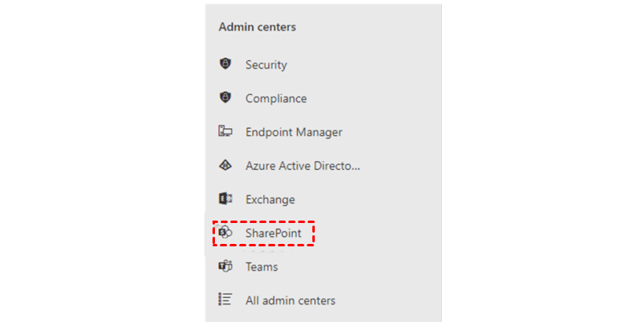Open the Compliance admin center label
This screenshot has height=322, width=644.
(x=276, y=98)
